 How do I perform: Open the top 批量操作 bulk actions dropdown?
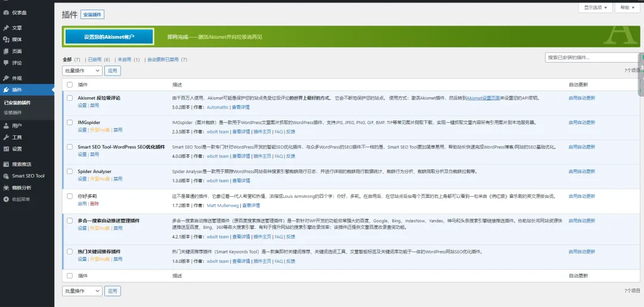82,70
